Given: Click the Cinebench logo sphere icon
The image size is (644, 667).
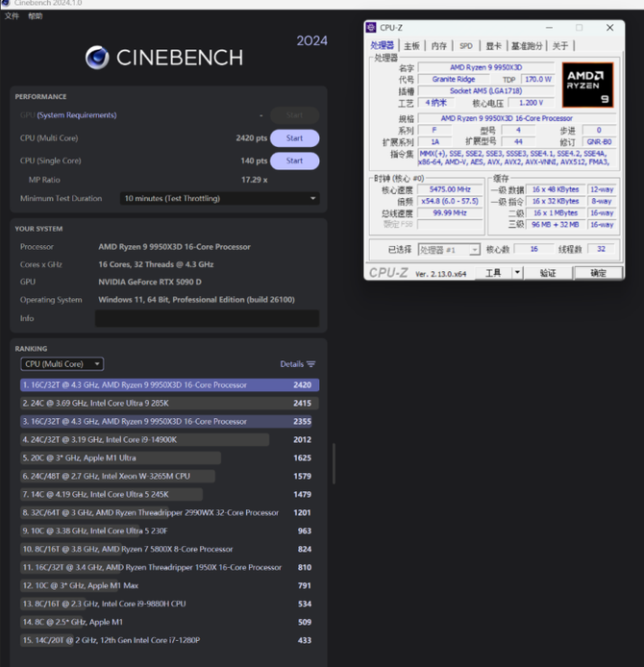Looking at the screenshot, I should pos(97,58).
